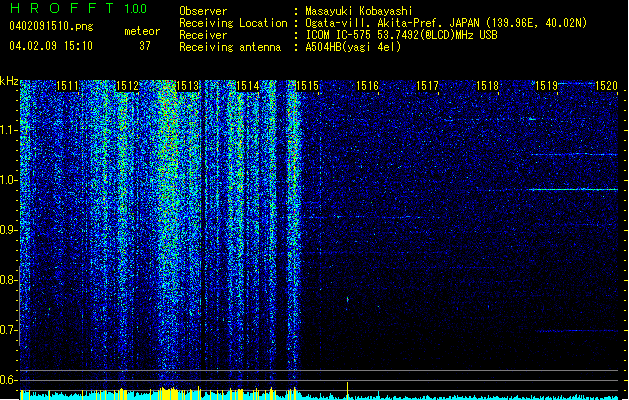Click the 1519 time marker
This screenshot has height=400, width=629.
[546, 86]
